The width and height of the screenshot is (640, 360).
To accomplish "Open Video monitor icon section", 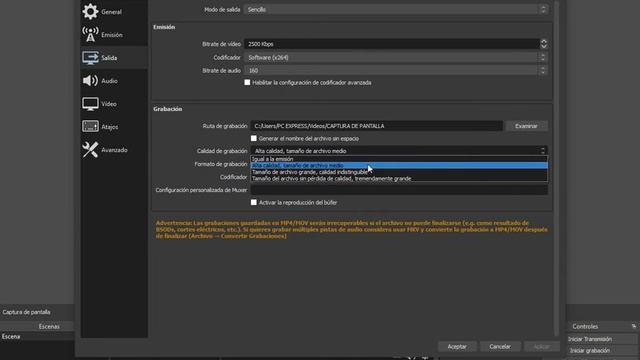I will coord(90,104).
